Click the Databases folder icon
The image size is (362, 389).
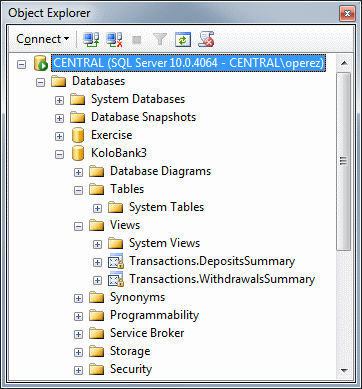59,81
